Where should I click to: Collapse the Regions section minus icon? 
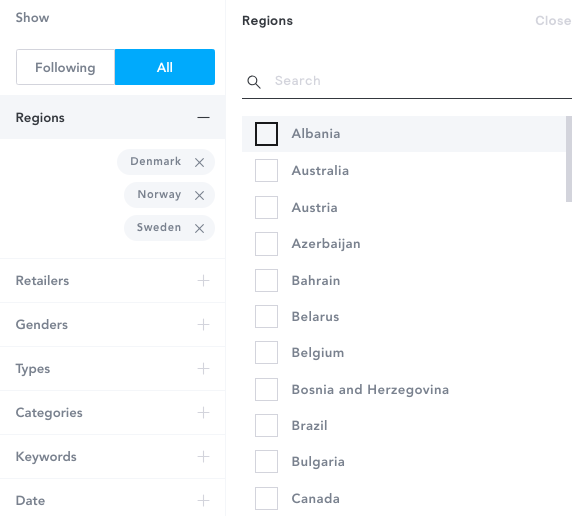[203, 118]
